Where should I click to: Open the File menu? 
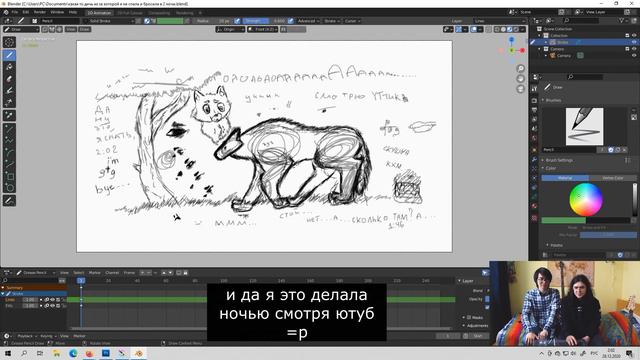pyautogui.click(x=15, y=12)
